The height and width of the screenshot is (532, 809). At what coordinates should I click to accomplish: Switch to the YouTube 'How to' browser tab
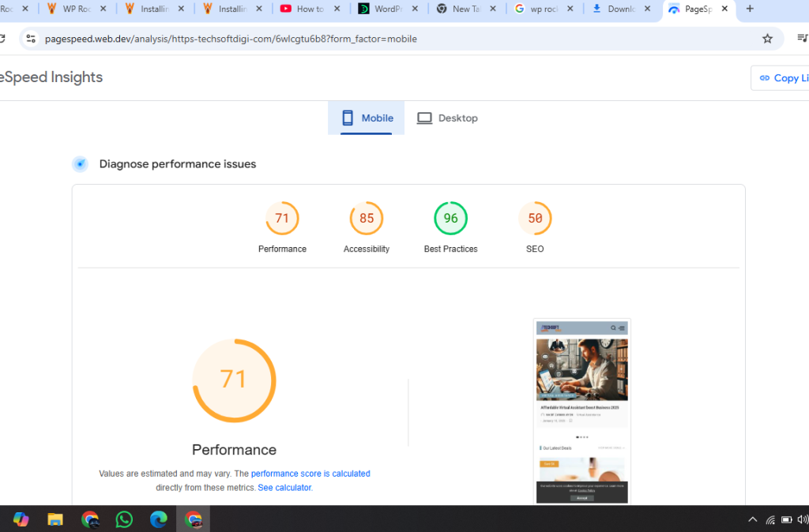[x=310, y=9]
